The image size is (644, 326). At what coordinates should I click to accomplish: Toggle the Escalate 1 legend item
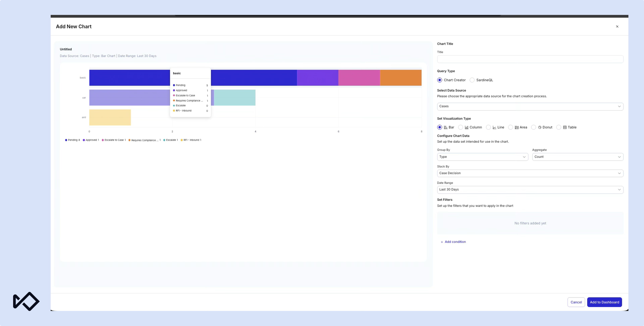[170, 140]
